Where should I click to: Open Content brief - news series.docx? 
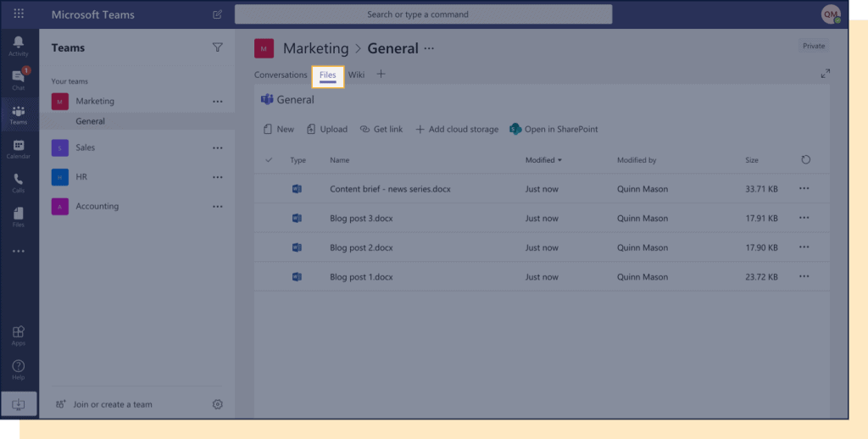390,189
